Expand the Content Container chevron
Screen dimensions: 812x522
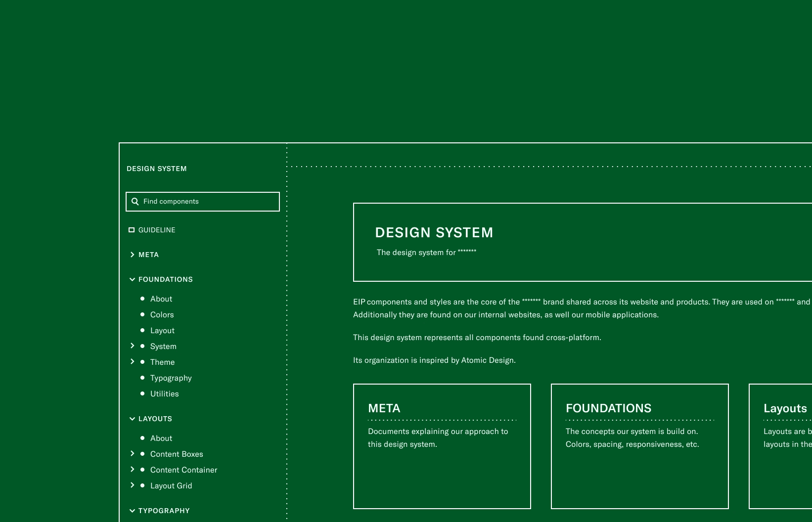click(132, 469)
